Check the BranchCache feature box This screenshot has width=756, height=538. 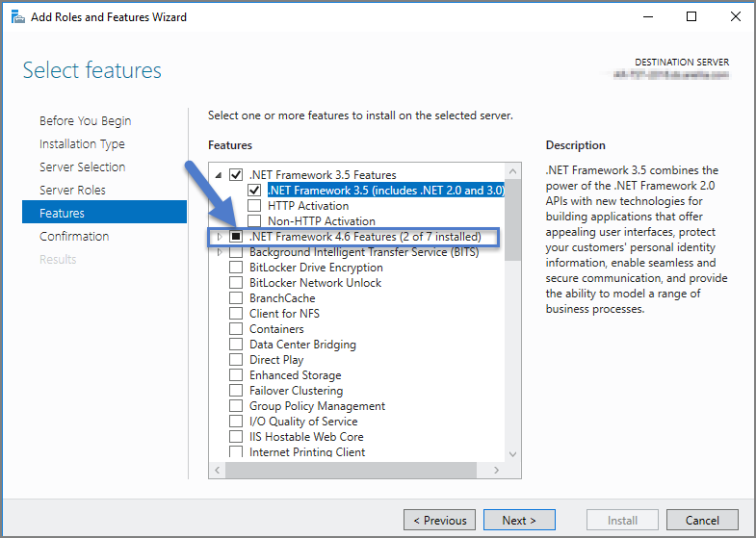236,297
